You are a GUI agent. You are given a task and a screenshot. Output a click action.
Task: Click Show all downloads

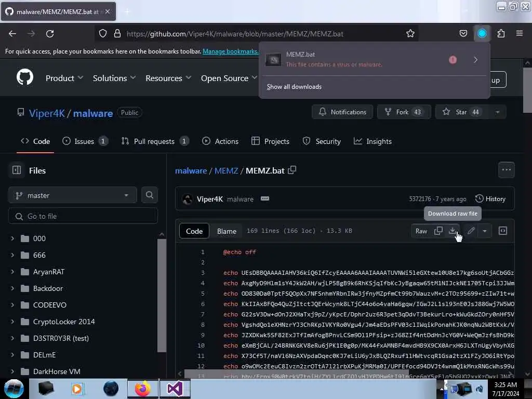pos(294,87)
